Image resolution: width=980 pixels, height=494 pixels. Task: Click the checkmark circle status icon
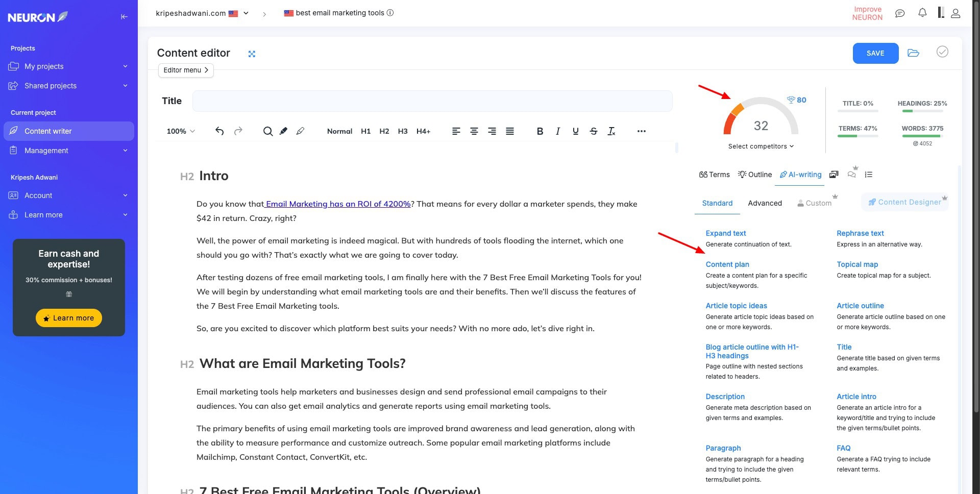(942, 52)
